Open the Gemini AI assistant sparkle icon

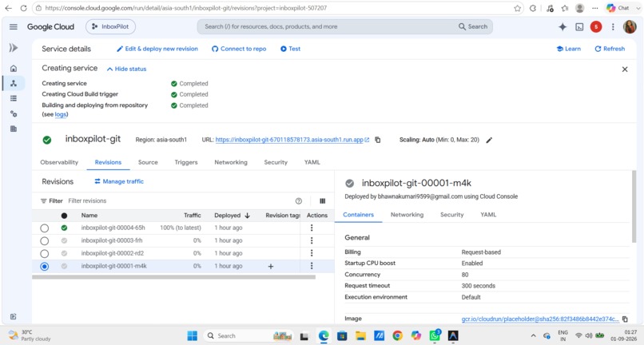pos(563,26)
